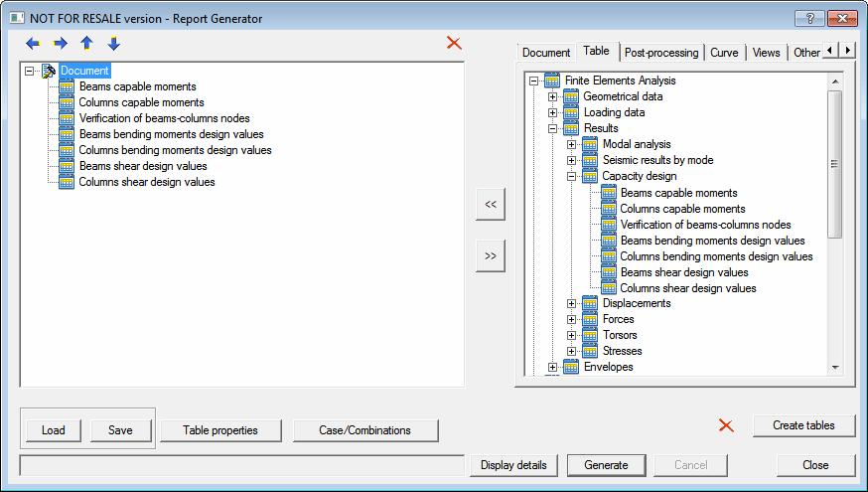Click table icon of left Columns capable moments
The height and width of the screenshot is (492, 868).
click(67, 102)
